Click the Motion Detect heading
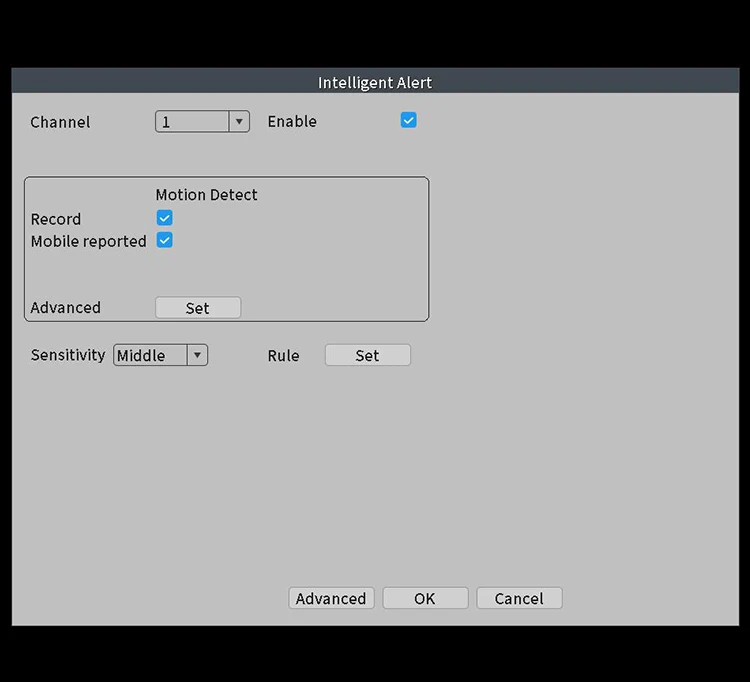 tap(207, 195)
